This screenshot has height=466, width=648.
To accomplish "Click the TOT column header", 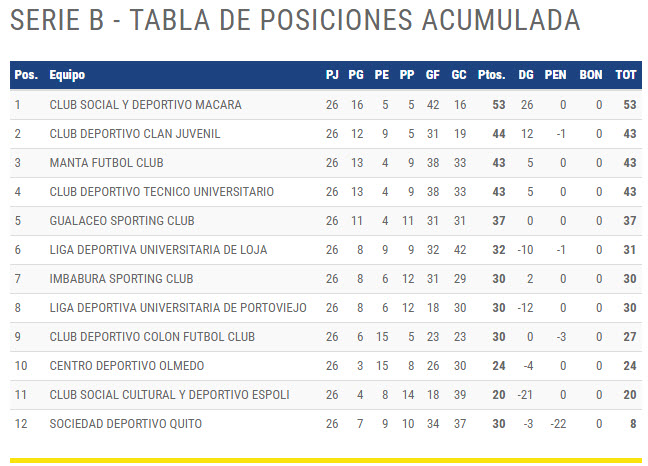I will pos(626,75).
